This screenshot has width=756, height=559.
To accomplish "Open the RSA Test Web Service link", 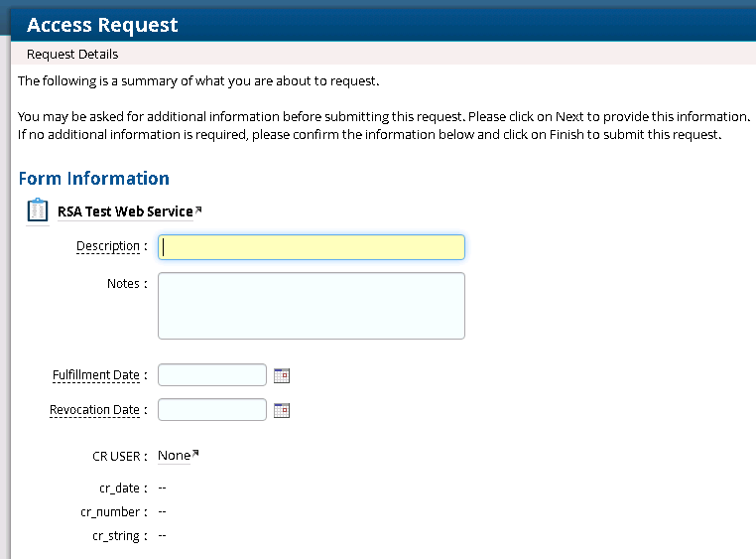I will click(x=124, y=211).
